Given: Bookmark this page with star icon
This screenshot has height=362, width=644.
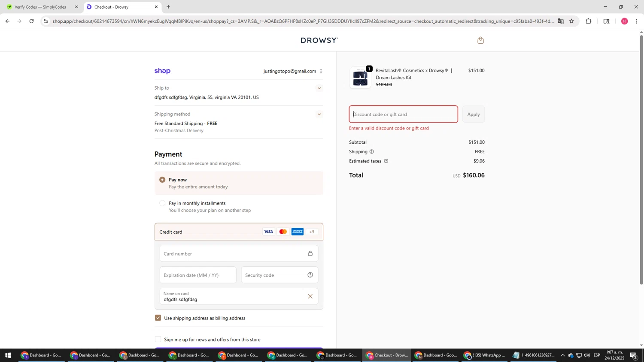Looking at the screenshot, I should 571,21.
